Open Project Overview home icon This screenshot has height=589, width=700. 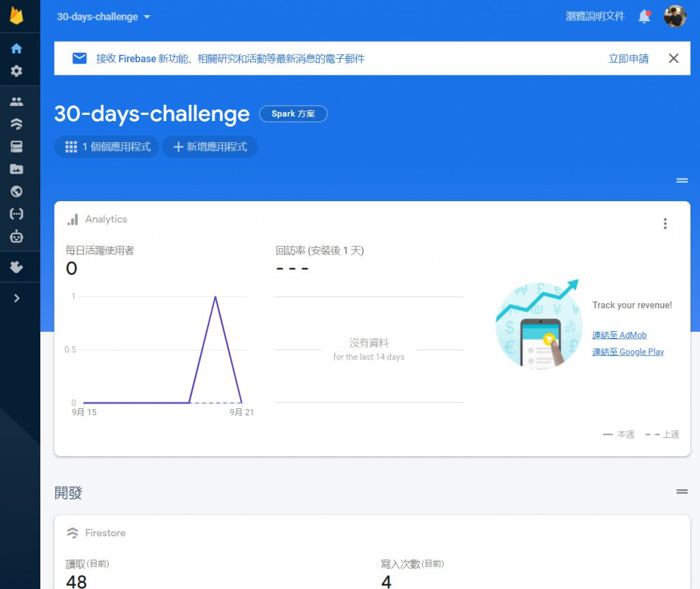(16, 49)
